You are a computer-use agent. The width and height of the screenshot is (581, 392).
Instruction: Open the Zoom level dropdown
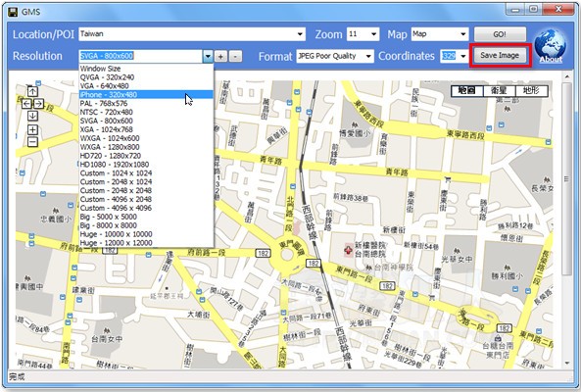pyautogui.click(x=374, y=34)
